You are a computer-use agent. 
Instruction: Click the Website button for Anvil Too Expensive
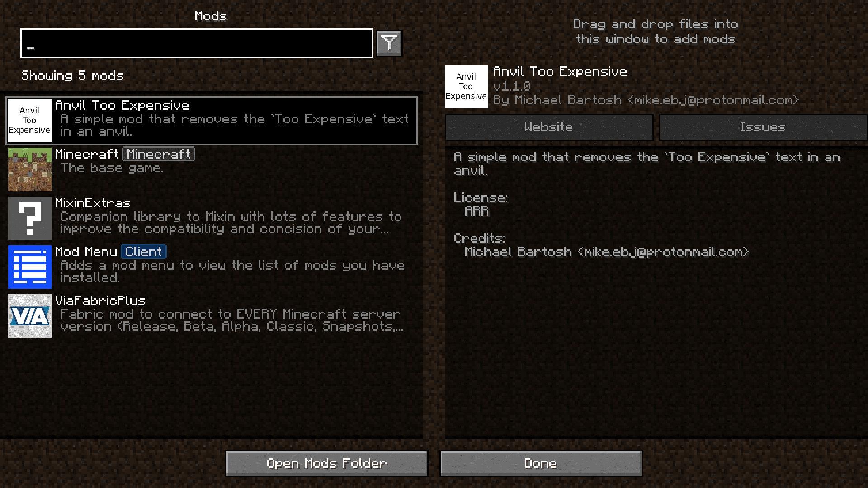(547, 127)
